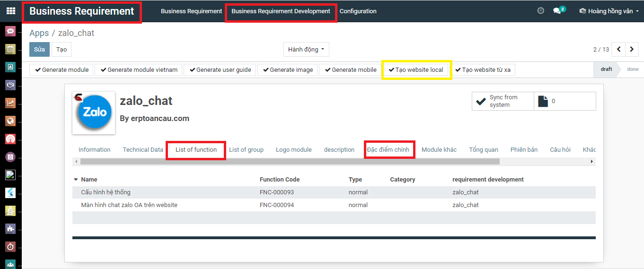Switch to the description tab

(x=339, y=149)
